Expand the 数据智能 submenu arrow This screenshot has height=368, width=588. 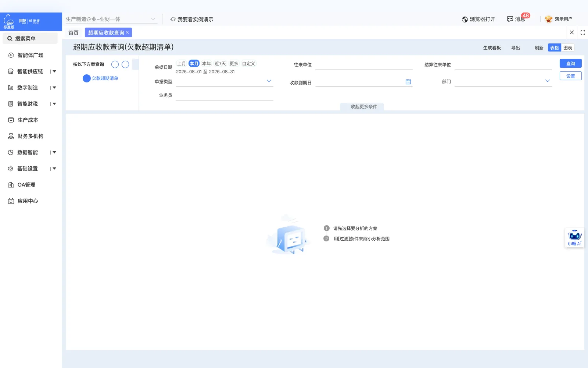54,152
